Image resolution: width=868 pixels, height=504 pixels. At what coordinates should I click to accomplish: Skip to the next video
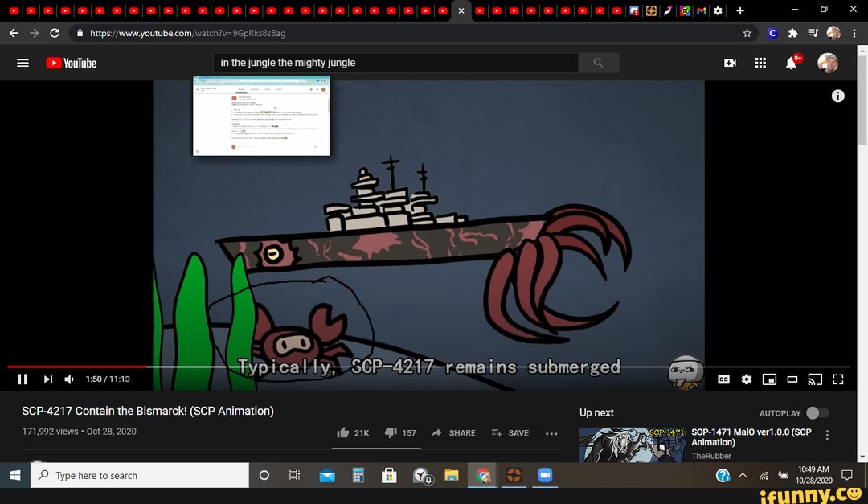pos(47,379)
